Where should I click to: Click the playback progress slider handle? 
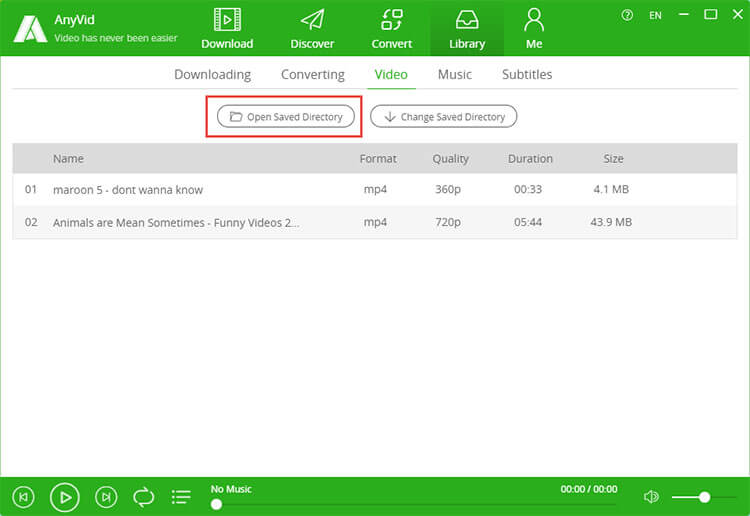(x=216, y=505)
